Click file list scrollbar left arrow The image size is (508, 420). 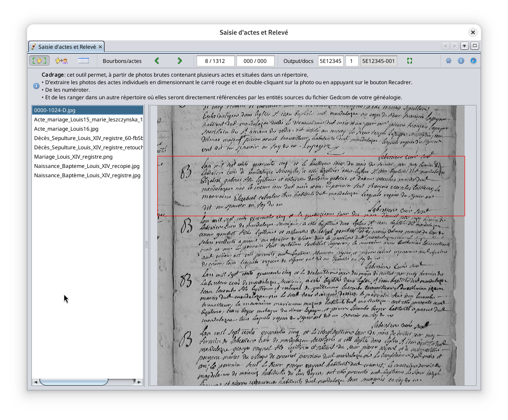(x=35, y=382)
